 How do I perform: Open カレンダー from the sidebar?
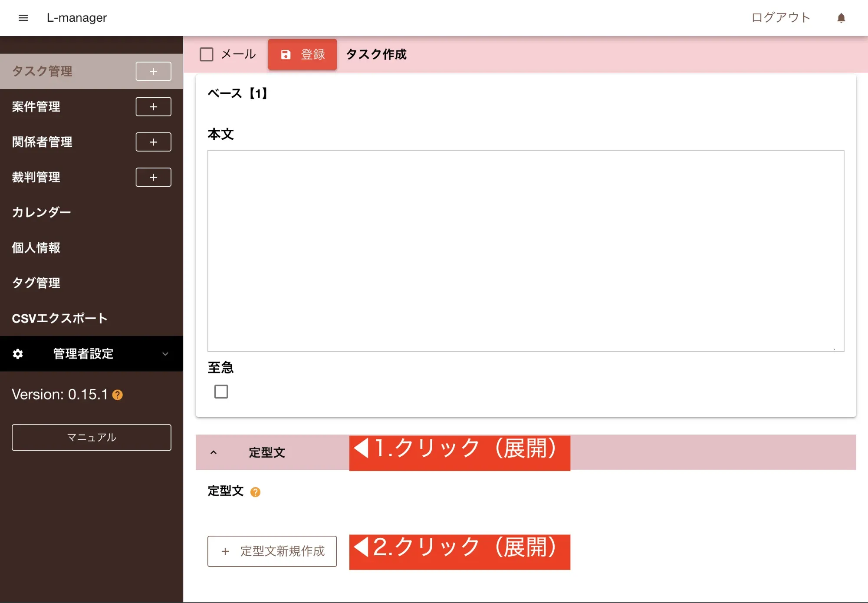(41, 212)
